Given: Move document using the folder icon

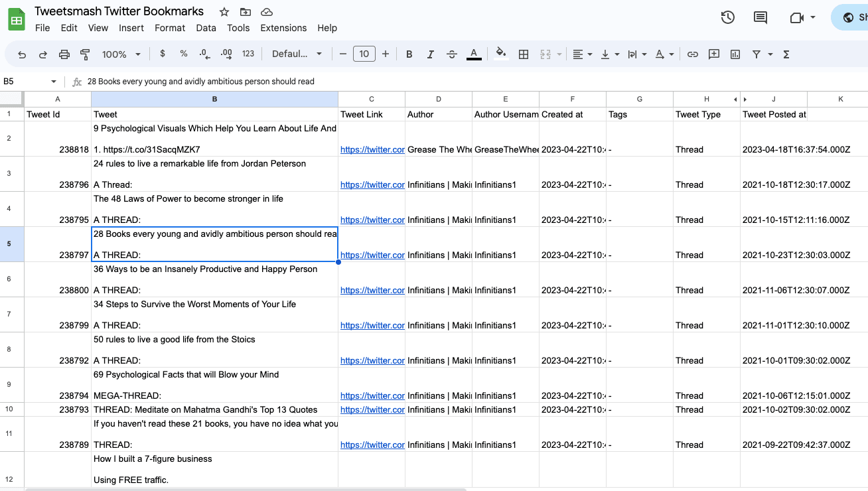Looking at the screenshot, I should click(x=246, y=12).
